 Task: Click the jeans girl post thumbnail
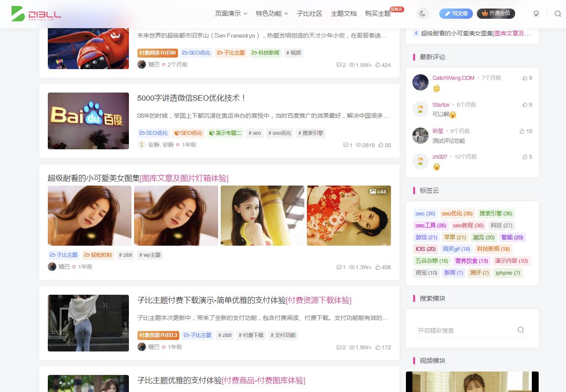(88, 323)
